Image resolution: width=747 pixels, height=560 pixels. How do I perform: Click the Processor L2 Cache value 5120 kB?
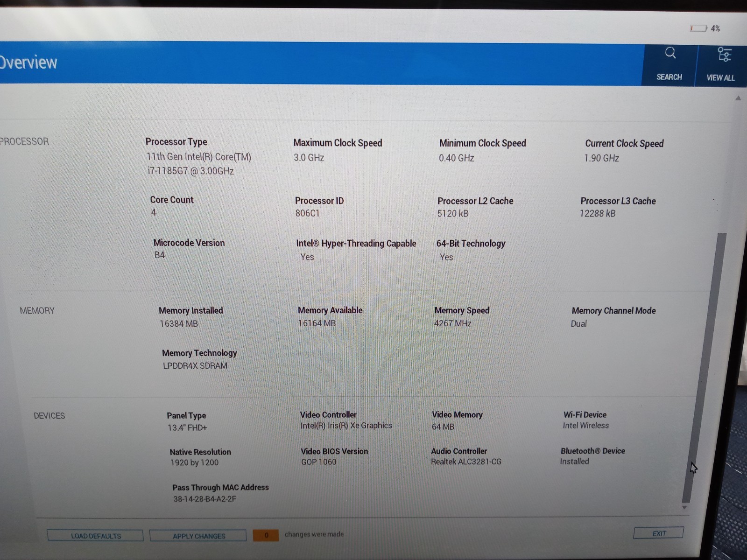click(452, 214)
